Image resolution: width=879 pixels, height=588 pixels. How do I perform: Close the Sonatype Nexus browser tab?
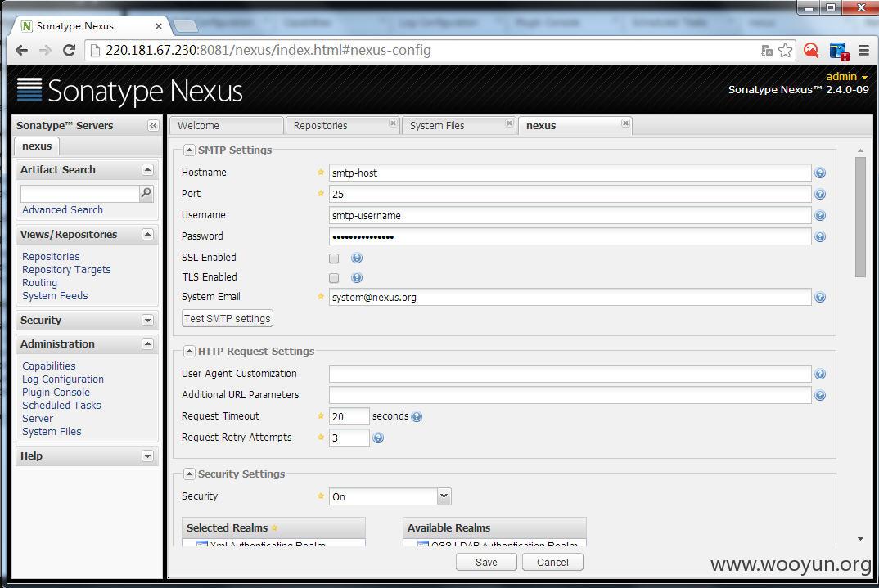[159, 26]
